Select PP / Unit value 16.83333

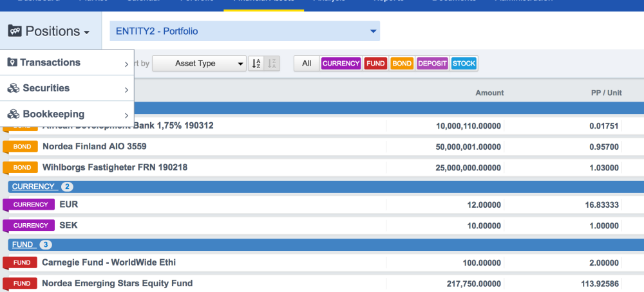point(601,205)
